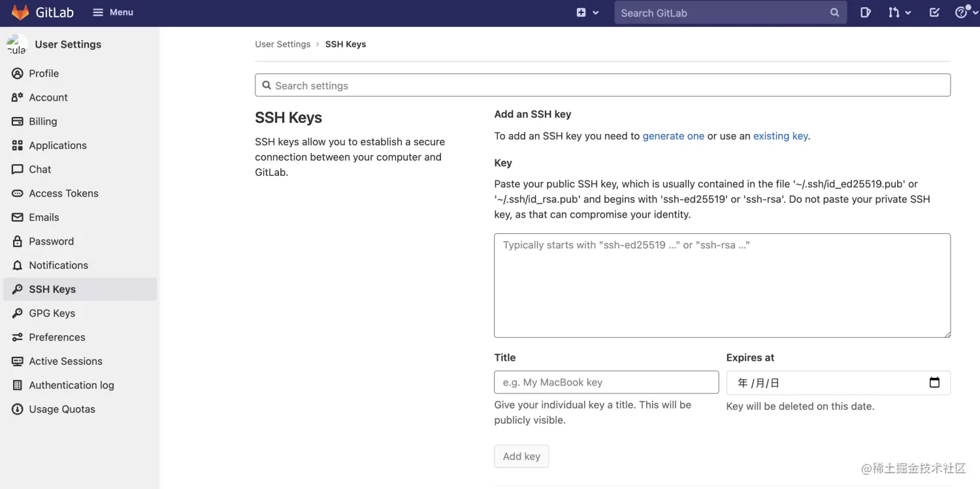Click the Applications grid icon
Viewport: 980px width, 489px height.
18,145
